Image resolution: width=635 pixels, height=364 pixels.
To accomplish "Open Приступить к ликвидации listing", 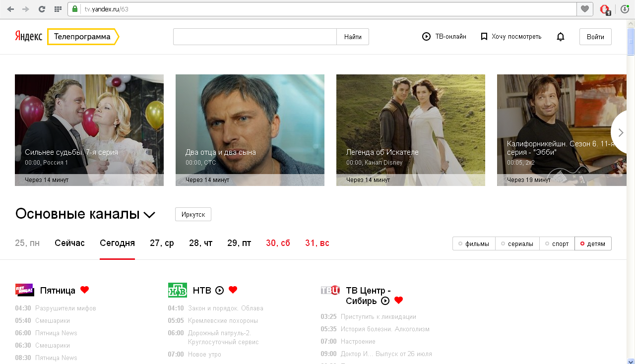I will (x=379, y=317).
